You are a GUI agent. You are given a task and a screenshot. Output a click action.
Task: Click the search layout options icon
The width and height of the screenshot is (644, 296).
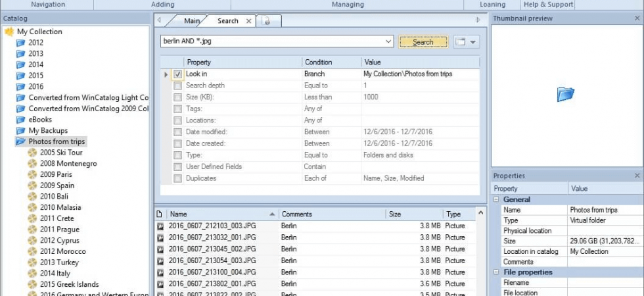467,41
